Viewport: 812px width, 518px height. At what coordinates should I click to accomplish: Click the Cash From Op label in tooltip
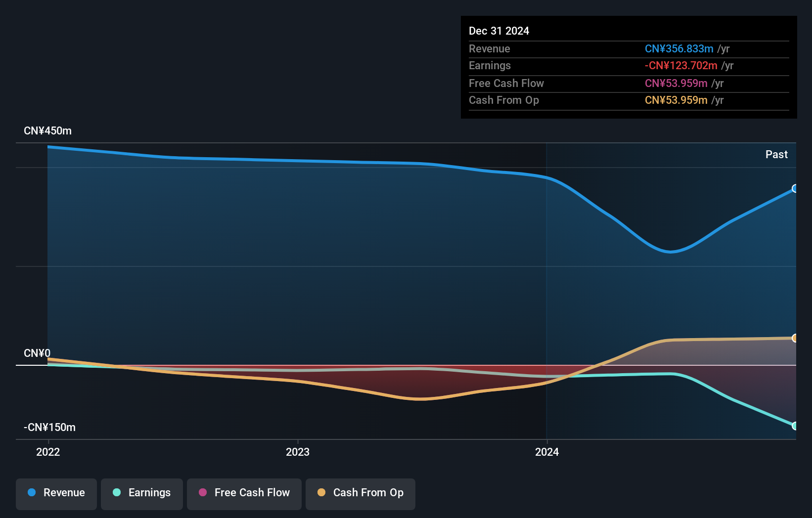[x=504, y=100]
